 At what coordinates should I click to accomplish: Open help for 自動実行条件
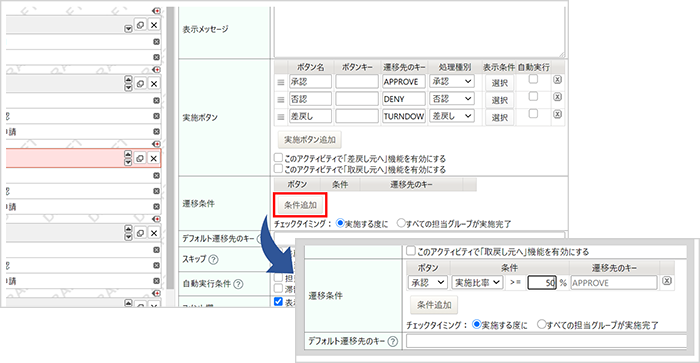(238, 284)
